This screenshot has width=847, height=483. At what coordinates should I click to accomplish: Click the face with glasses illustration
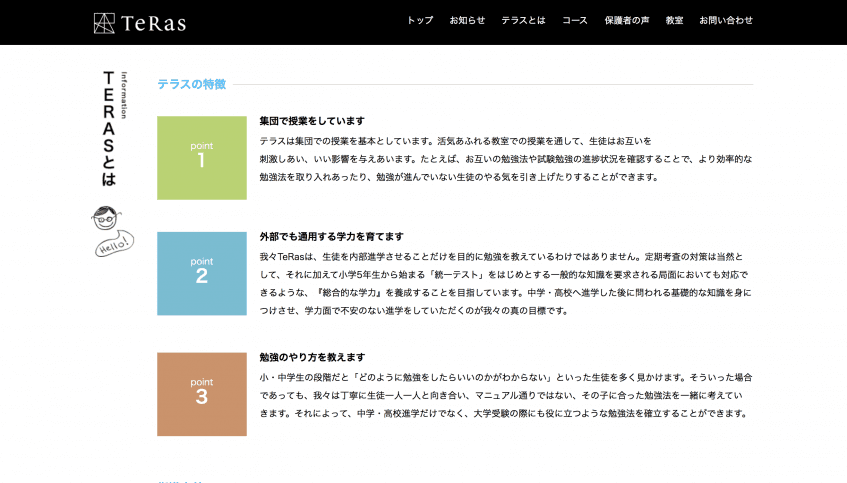point(105,218)
